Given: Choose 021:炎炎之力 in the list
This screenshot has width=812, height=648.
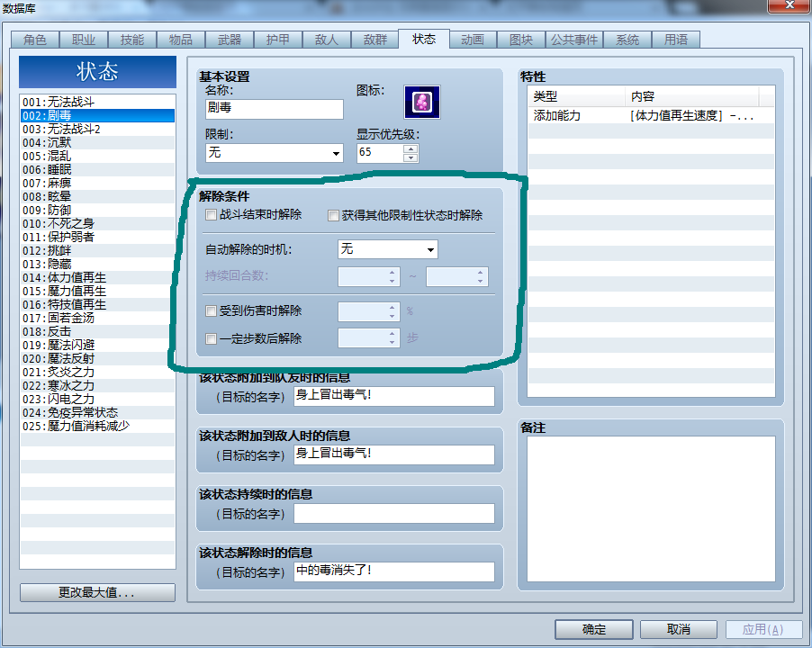Looking at the screenshot, I should tap(97, 372).
